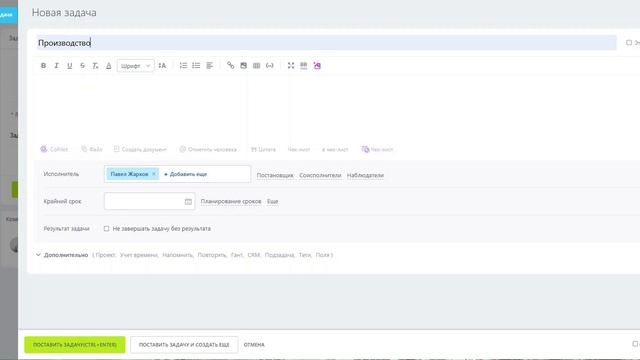
Task: Apply italic formatting in the toolbar
Action: 56,66
